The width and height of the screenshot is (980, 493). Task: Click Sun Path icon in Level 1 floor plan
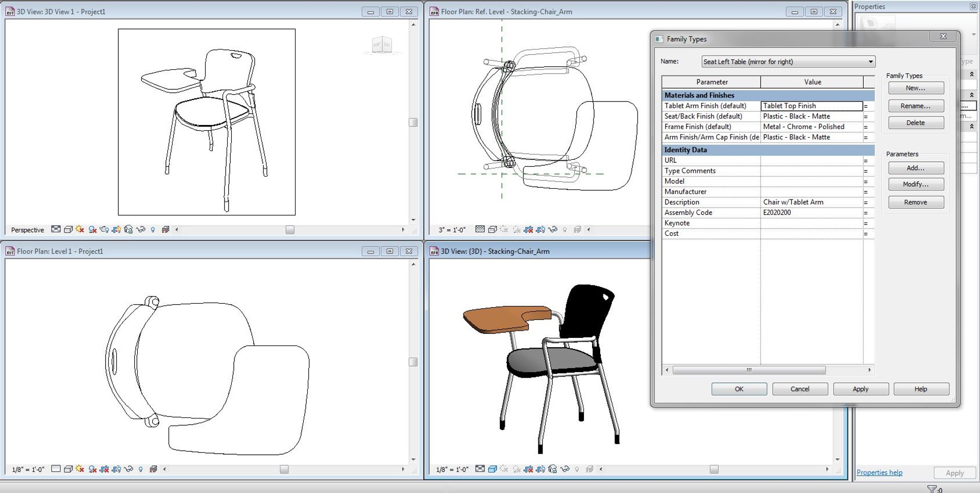tap(80, 469)
